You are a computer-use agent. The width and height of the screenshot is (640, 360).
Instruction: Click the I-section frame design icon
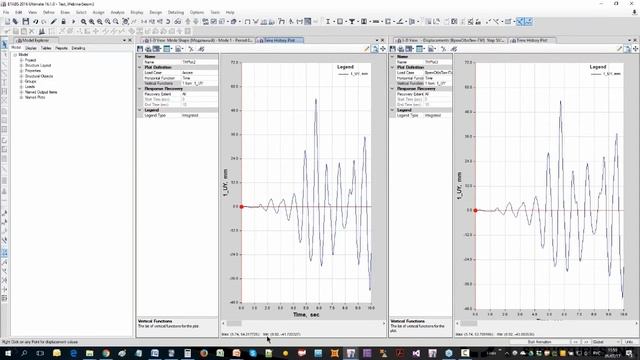[x=328, y=21]
